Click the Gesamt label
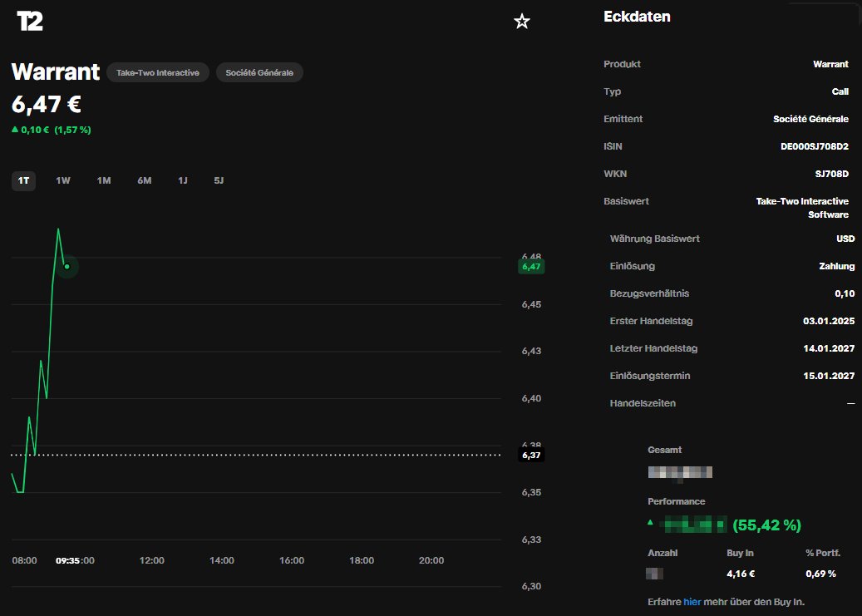The height and width of the screenshot is (616, 862). coord(665,450)
